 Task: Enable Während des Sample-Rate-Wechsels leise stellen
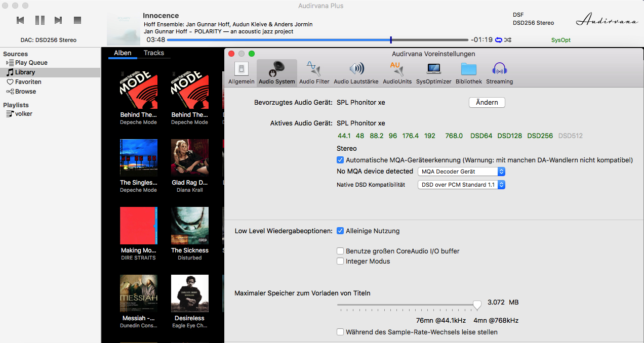click(340, 332)
